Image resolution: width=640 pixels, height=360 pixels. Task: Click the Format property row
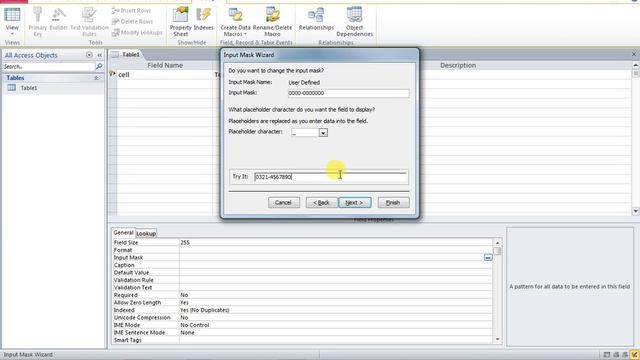point(302,250)
